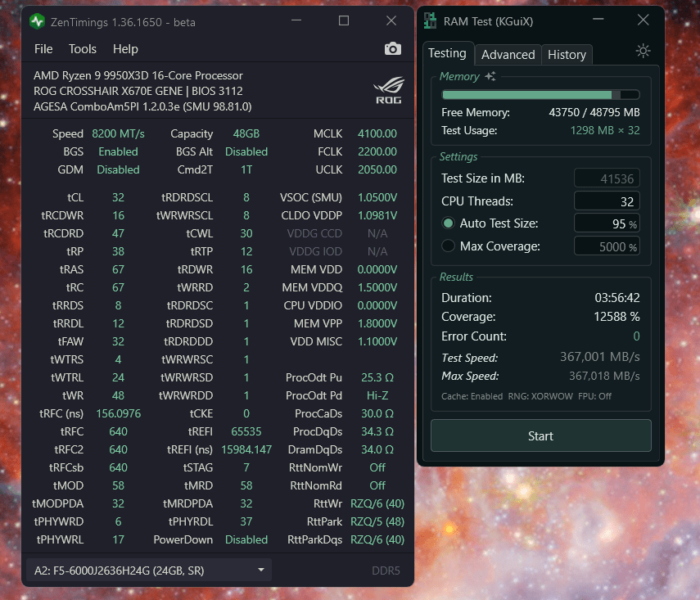Click the CPU Threads input field
The image size is (700, 600).
(607, 201)
